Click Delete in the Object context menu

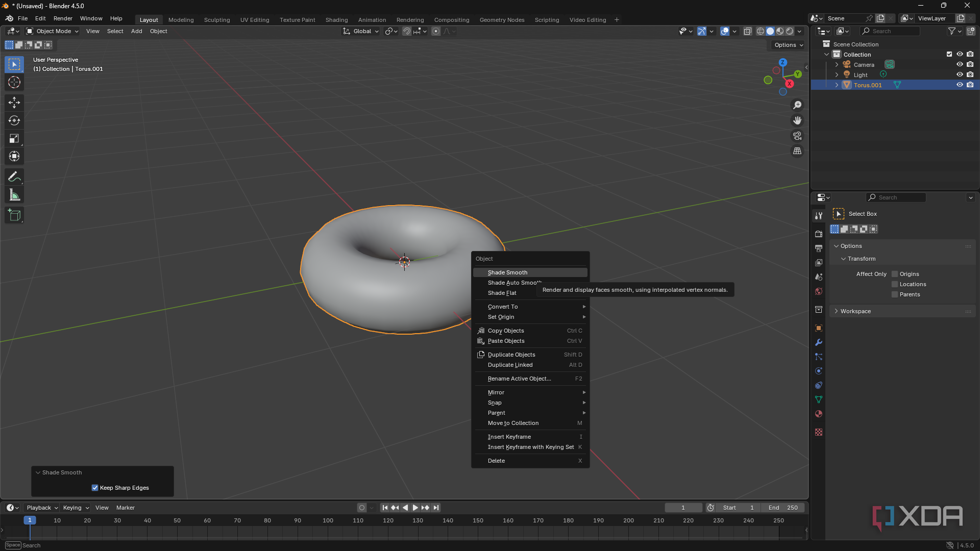tap(530, 461)
